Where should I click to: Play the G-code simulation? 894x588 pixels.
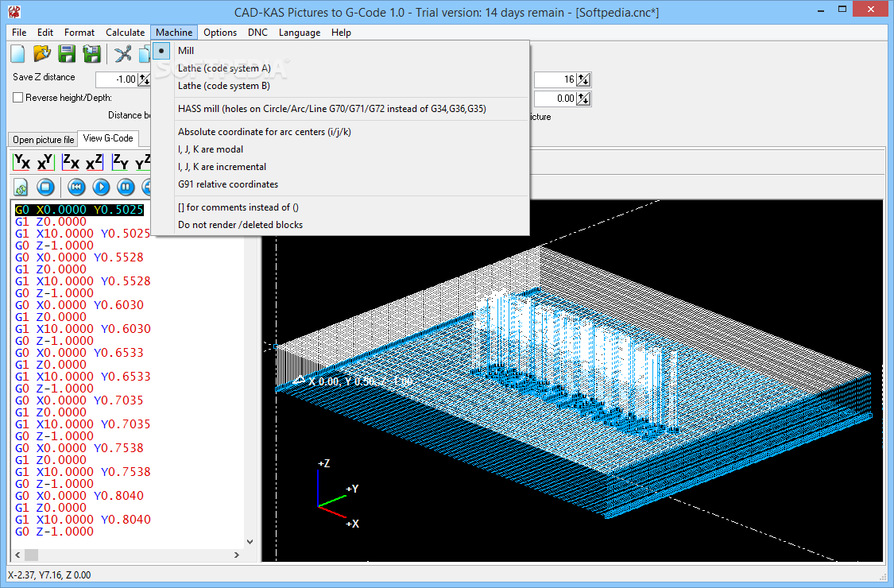[101, 187]
